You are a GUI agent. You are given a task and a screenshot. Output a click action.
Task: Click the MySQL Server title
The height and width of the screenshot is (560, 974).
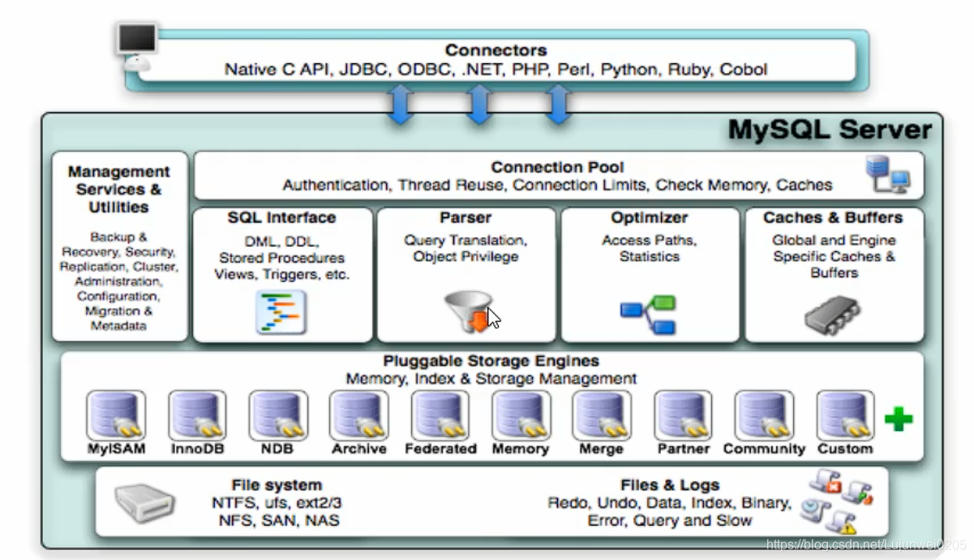click(x=830, y=130)
